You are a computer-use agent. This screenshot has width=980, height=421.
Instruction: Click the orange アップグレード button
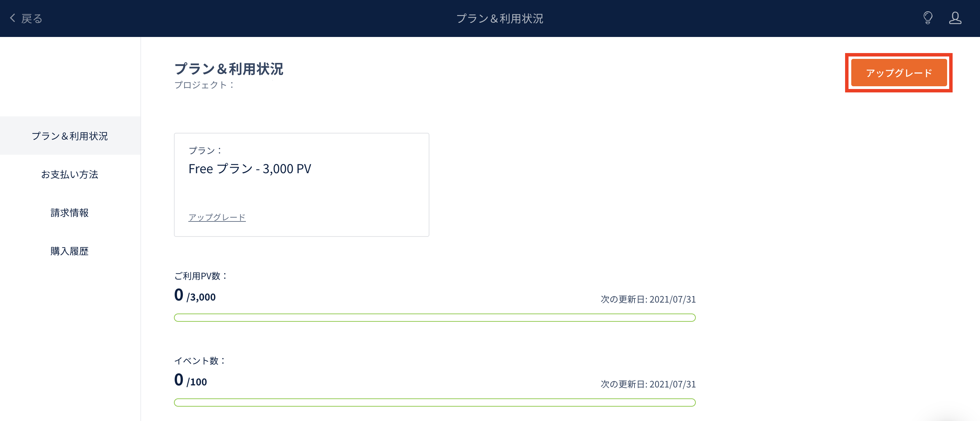click(899, 73)
